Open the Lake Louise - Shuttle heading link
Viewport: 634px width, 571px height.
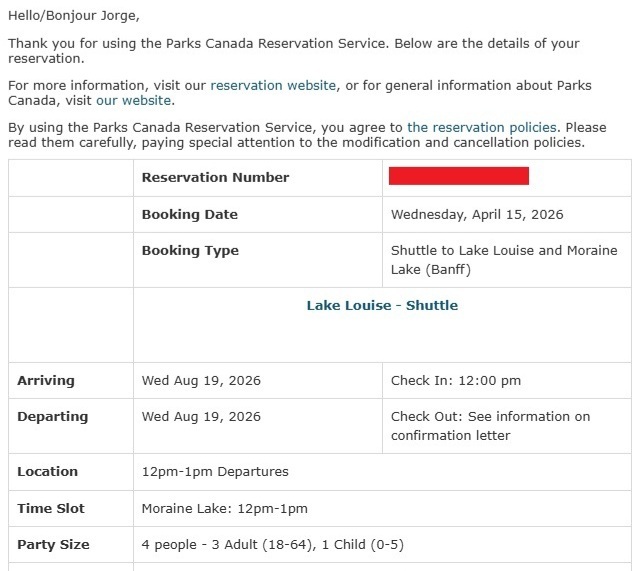(382, 305)
